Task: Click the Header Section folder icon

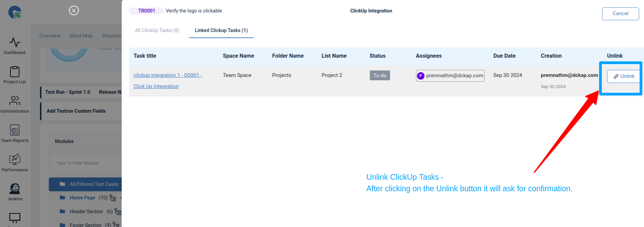Action: pyautogui.click(x=62, y=211)
